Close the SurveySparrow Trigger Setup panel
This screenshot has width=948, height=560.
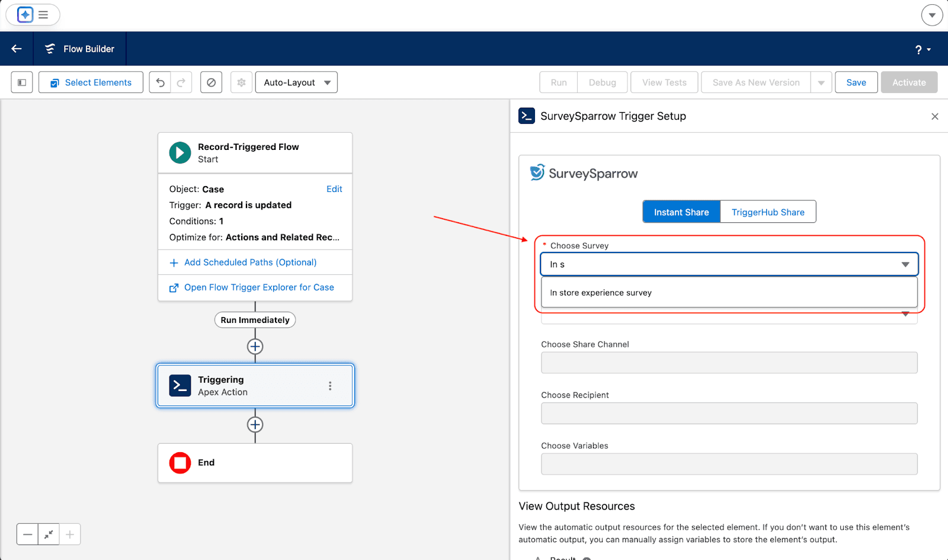934,117
